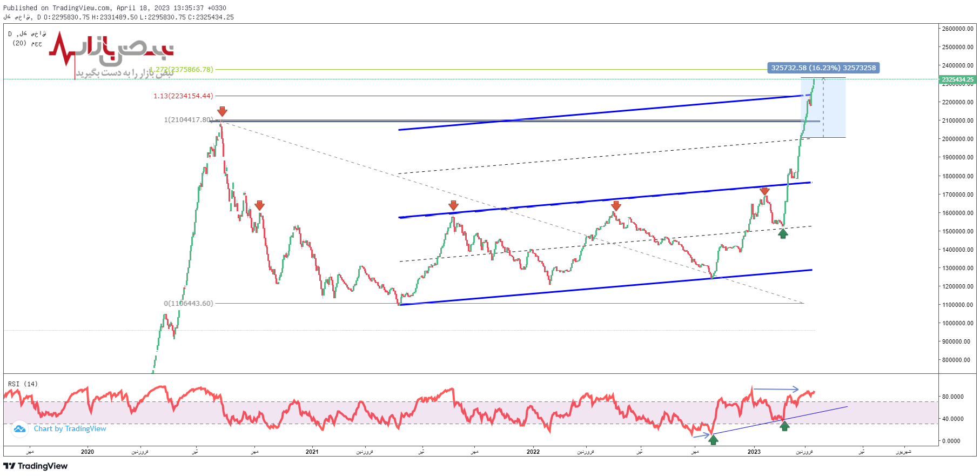Click the lowest green up arrow in the RSI pane

[713, 440]
